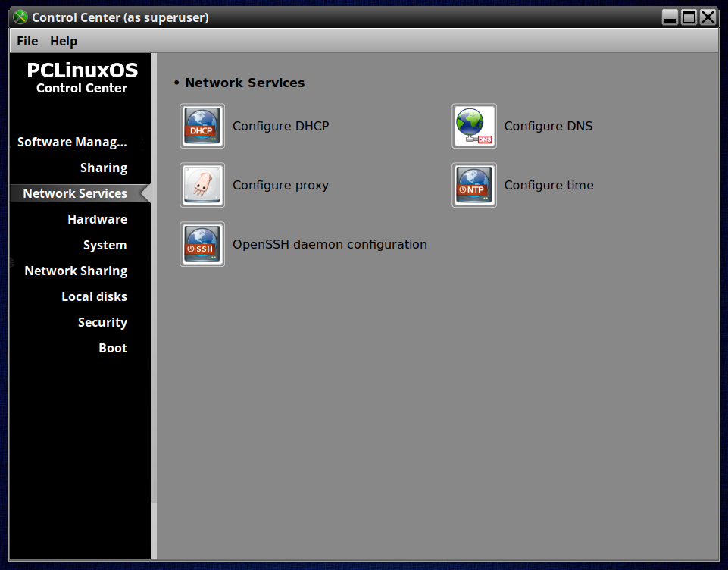Go to the Boot category
This screenshot has height=570, width=728.
[112, 348]
